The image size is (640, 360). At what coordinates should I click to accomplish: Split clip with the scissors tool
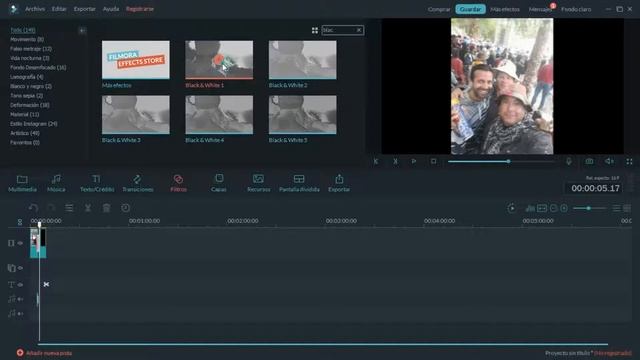(x=87, y=208)
